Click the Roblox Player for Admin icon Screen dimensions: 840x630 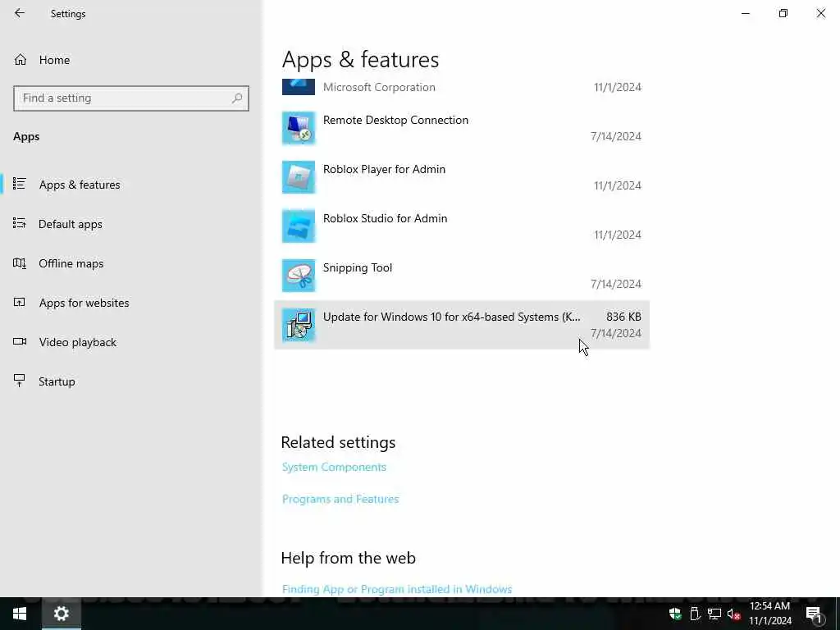click(x=299, y=177)
